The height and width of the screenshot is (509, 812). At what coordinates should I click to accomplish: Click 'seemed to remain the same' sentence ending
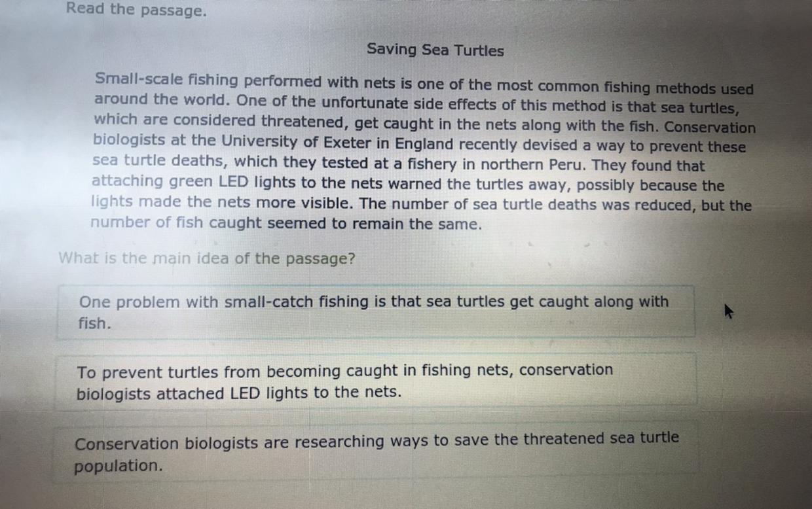[374, 224]
